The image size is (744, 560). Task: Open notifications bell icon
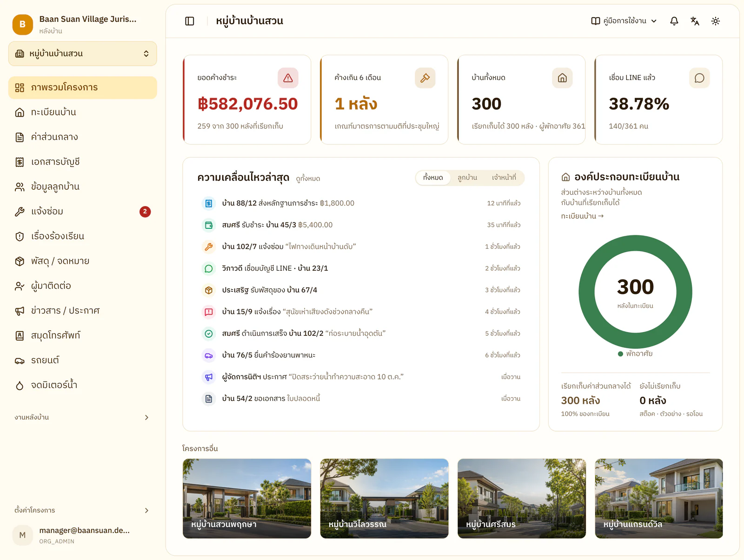coord(674,21)
